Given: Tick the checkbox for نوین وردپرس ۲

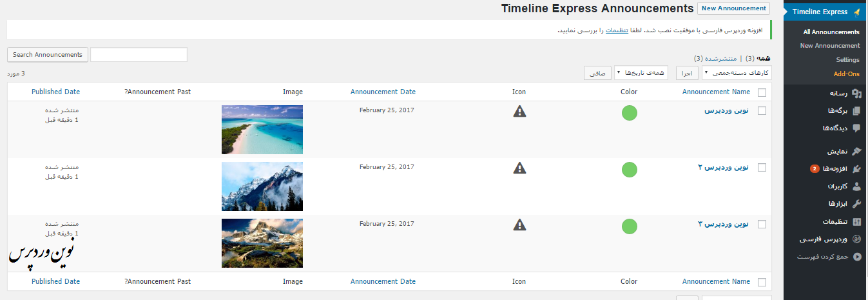Looking at the screenshot, I should (x=762, y=168).
